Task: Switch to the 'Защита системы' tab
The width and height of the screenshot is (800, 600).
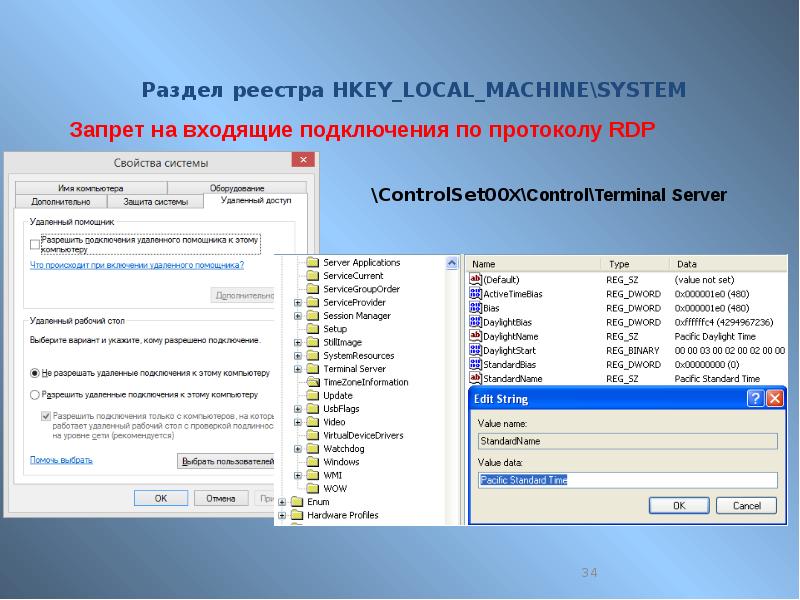Action: pos(155,201)
